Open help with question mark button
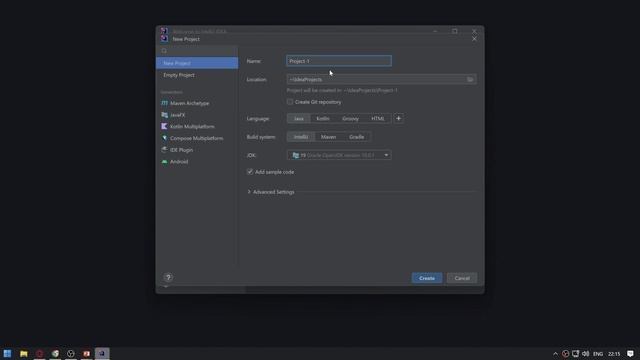 [168, 278]
